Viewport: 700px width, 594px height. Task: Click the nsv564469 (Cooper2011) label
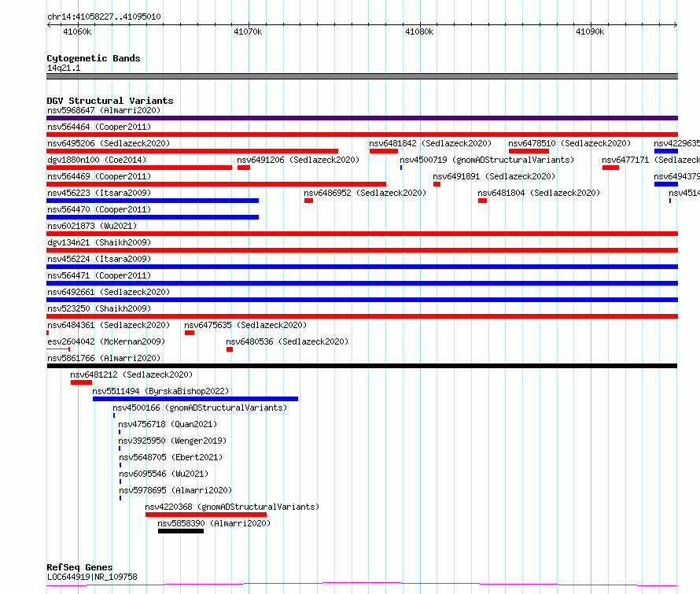point(99,176)
